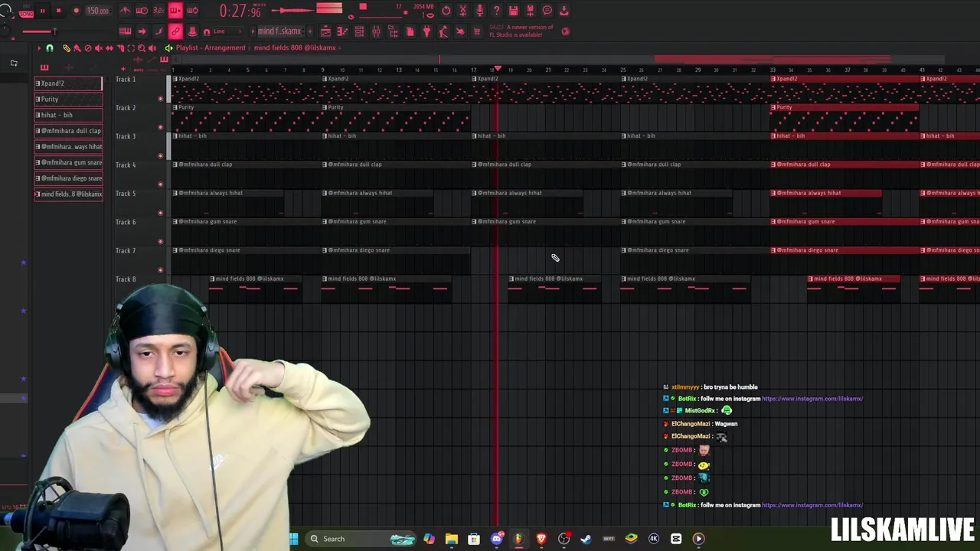
Task: Toggle wait for input before recording
Action: 142,11
